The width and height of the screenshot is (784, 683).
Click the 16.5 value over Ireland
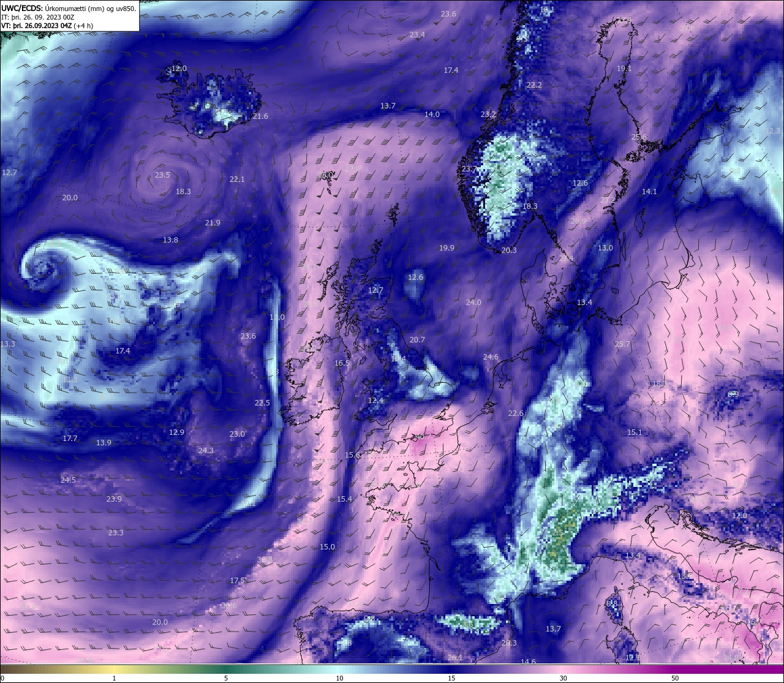point(342,363)
